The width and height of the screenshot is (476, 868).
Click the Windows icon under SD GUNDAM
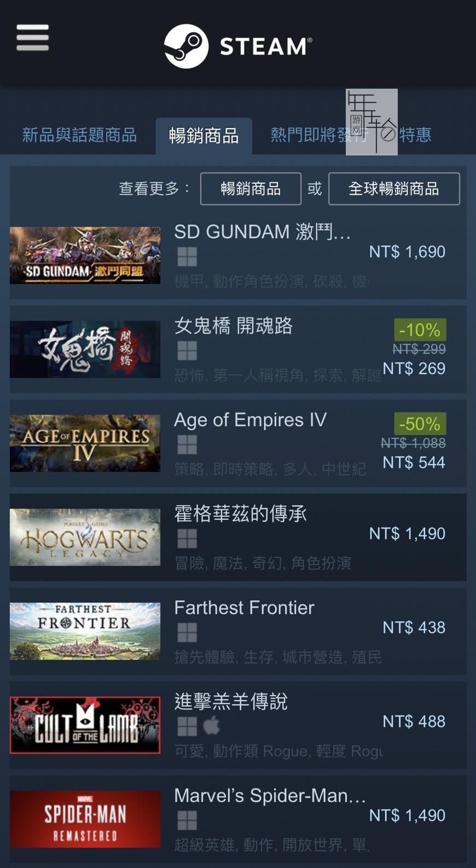[x=187, y=257]
